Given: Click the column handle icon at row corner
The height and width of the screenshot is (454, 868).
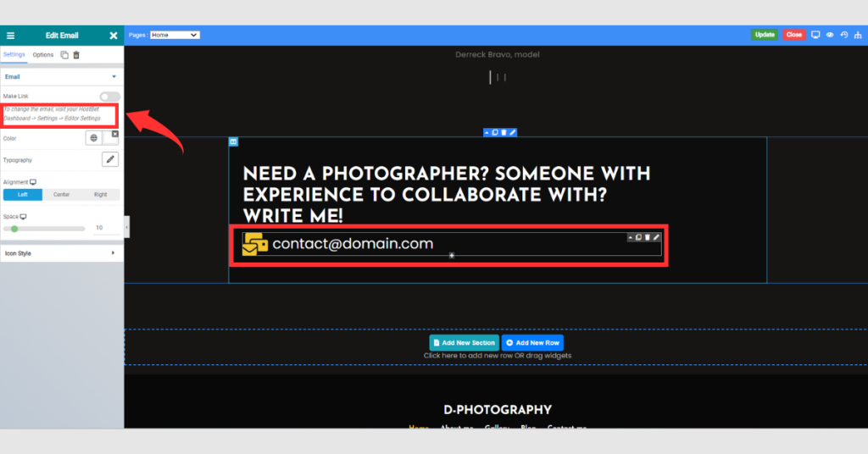Looking at the screenshot, I should point(234,142).
